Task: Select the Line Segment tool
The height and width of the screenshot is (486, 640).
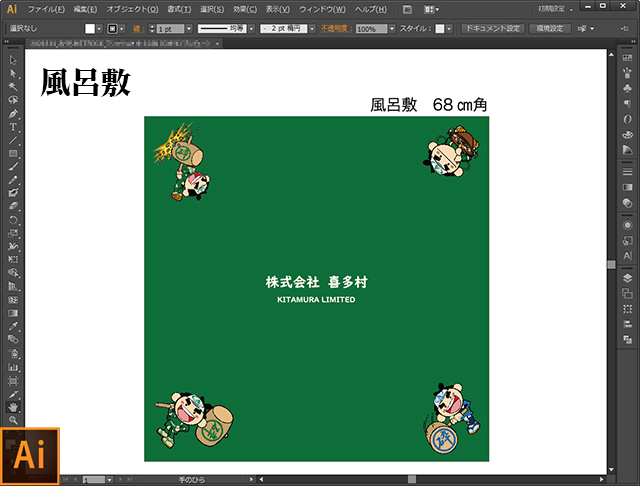Action: pos(13,140)
